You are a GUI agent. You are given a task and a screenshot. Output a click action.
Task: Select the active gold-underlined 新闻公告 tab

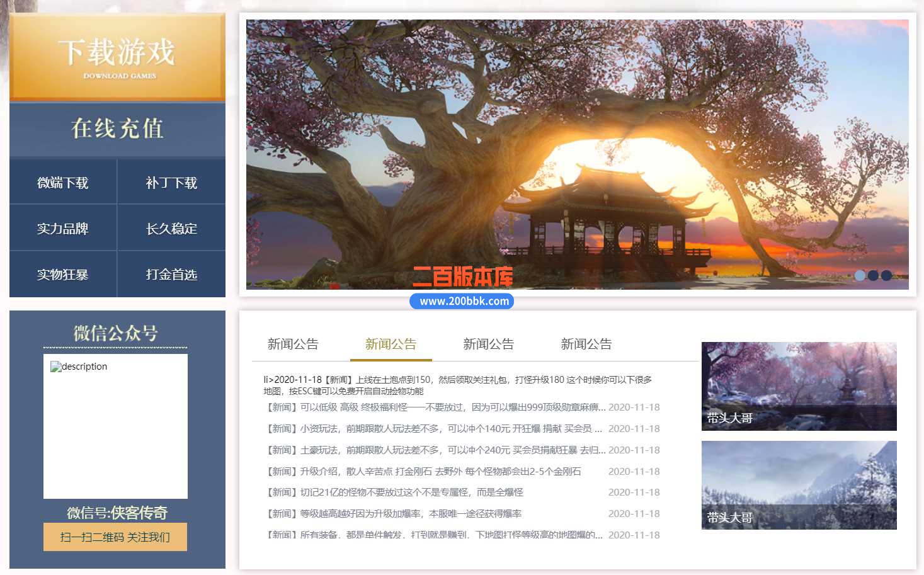(391, 344)
